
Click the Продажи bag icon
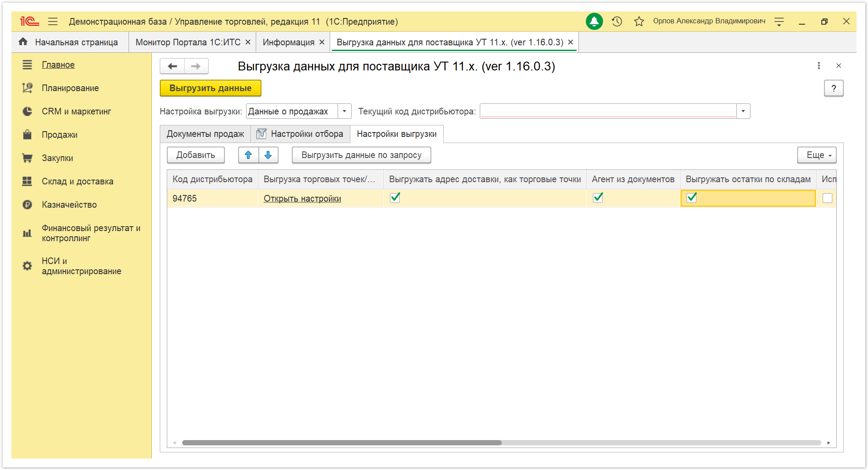[27, 135]
